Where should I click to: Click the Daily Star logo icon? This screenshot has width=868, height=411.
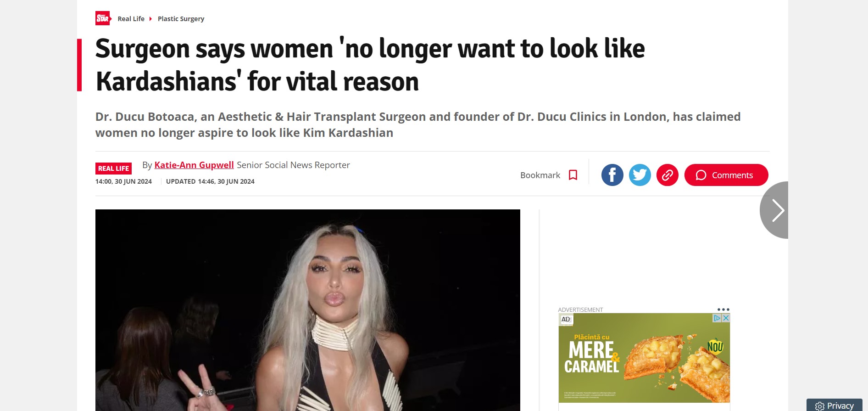click(x=103, y=18)
